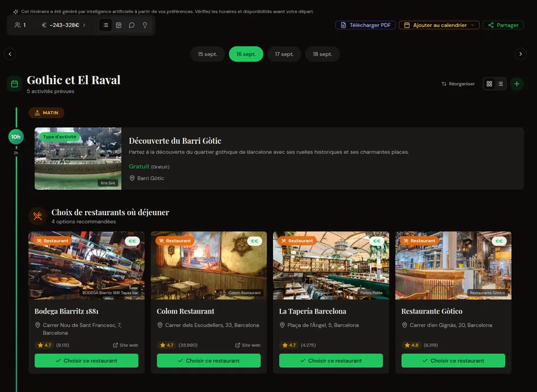Click the Colom Restaurant title
Screen dimensions: 537x392
(x=186, y=311)
